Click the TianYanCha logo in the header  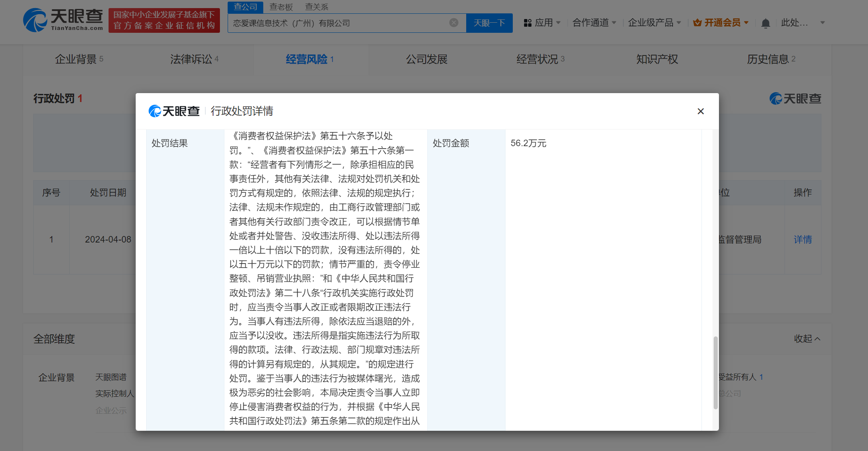(63, 20)
